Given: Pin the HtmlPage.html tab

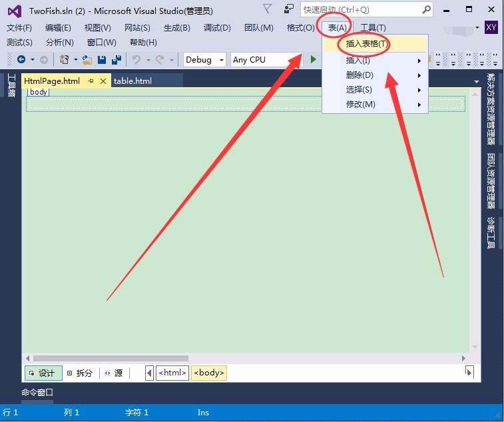Looking at the screenshot, I should [x=91, y=81].
